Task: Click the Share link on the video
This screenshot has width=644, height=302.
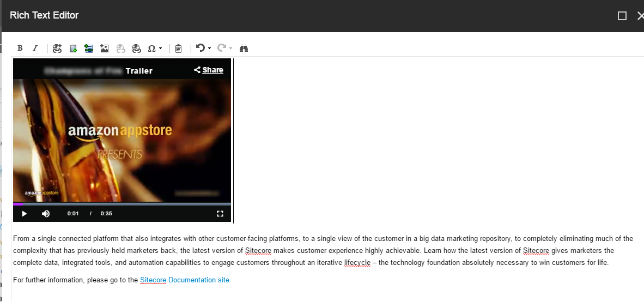Action: (x=209, y=70)
